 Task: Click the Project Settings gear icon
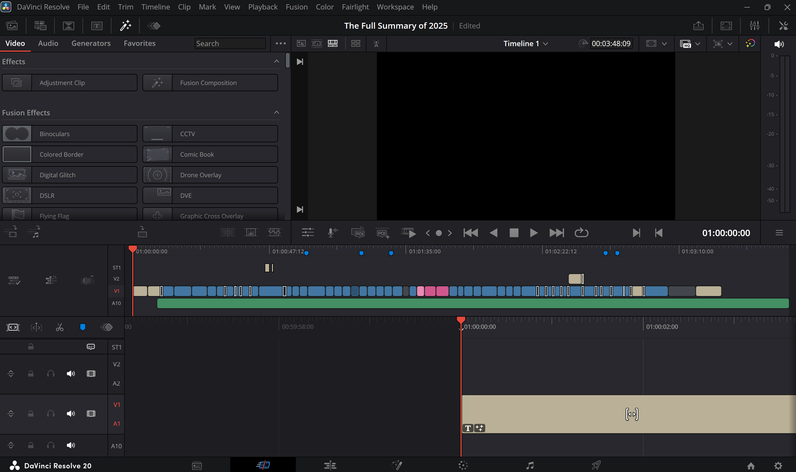point(777,465)
